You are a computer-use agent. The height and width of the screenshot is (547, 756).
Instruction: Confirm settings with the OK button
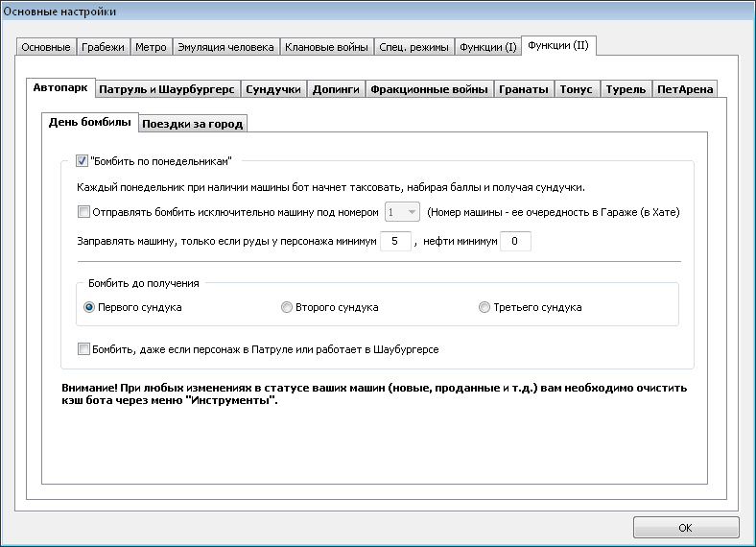[x=686, y=528]
